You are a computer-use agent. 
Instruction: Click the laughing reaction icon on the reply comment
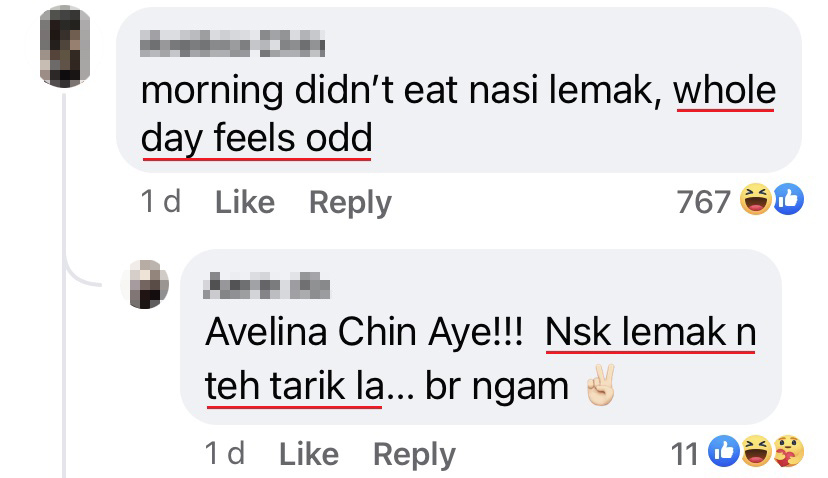tap(756, 451)
